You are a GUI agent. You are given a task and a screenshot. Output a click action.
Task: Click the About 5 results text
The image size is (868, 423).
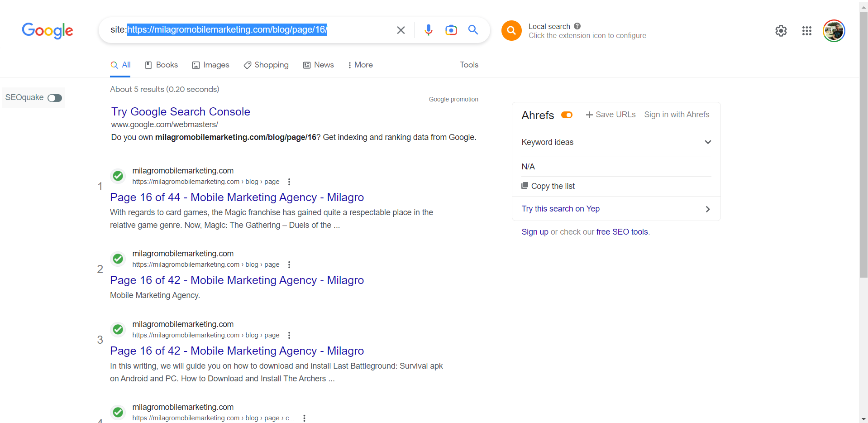[x=164, y=89]
